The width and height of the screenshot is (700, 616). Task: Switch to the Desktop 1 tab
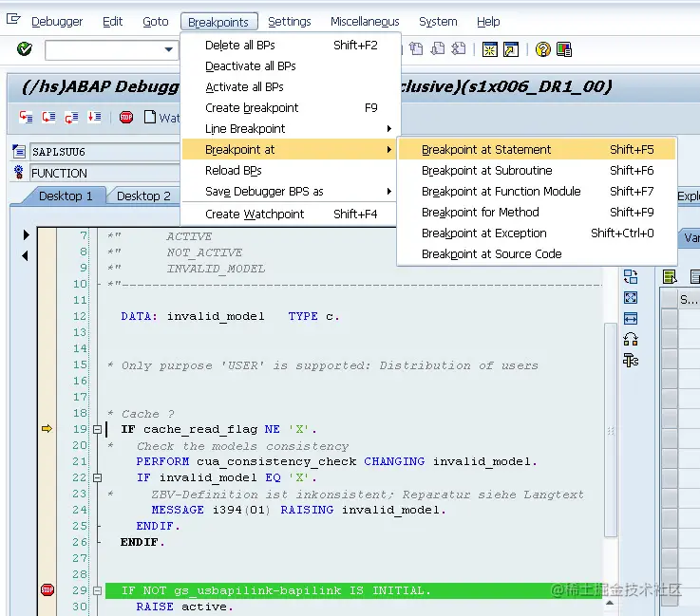point(66,196)
